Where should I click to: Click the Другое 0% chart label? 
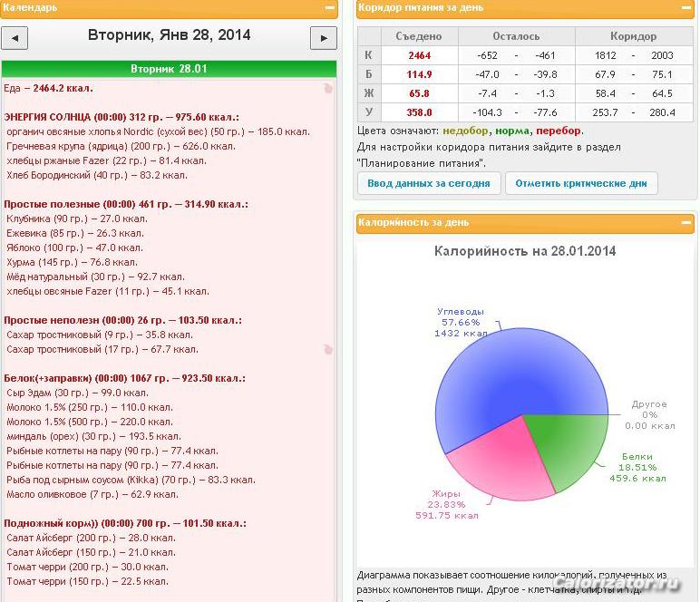[x=649, y=415]
